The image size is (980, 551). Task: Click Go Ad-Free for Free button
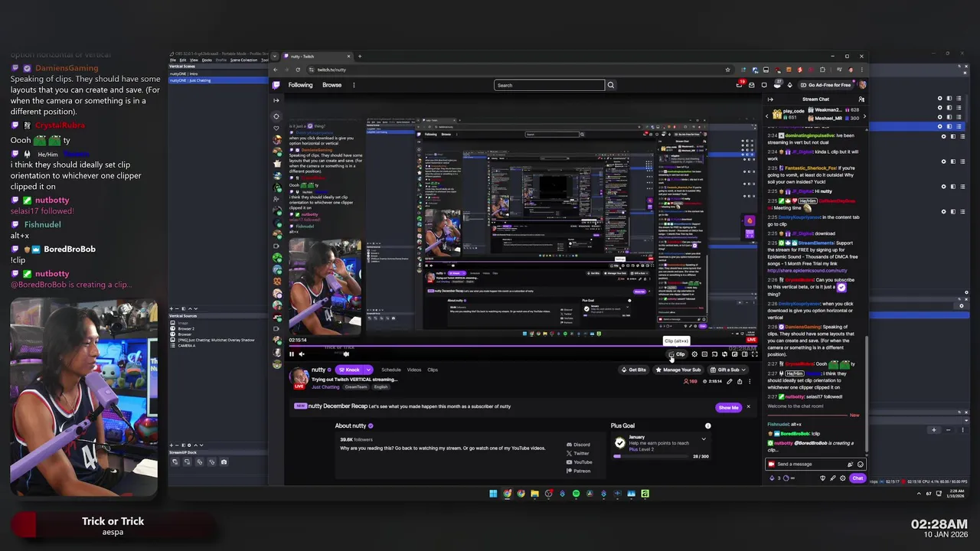[825, 85]
